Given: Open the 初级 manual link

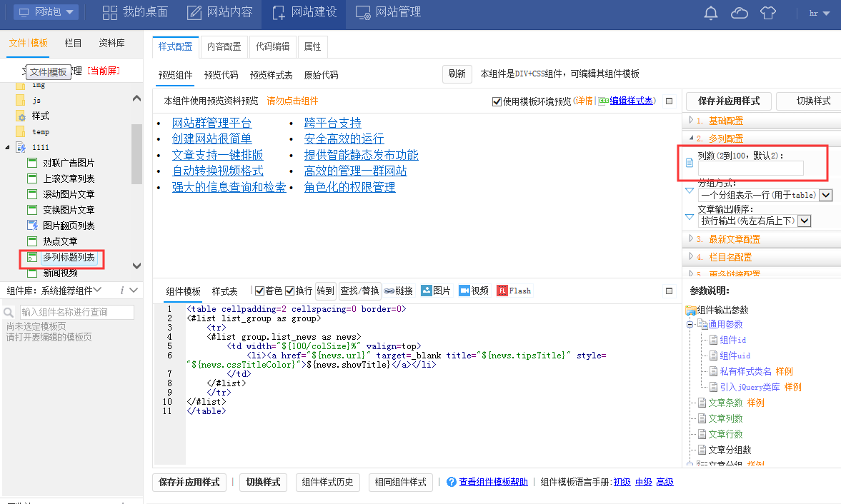Looking at the screenshot, I should [x=622, y=482].
